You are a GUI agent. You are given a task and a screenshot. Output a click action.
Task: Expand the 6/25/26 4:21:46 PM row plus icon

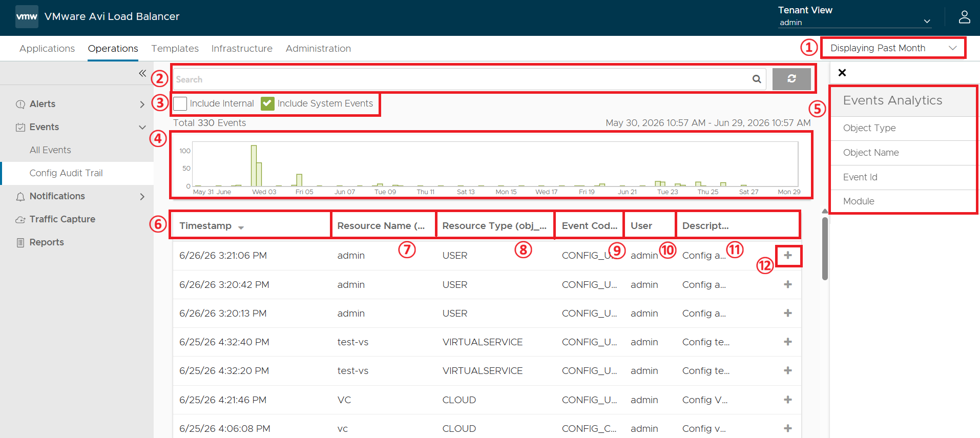click(788, 400)
